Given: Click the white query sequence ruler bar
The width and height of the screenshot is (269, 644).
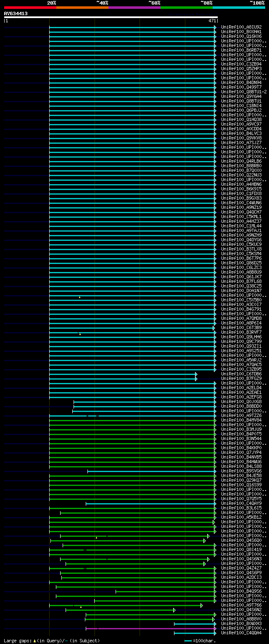Looking at the screenshot, I should [111, 17].
